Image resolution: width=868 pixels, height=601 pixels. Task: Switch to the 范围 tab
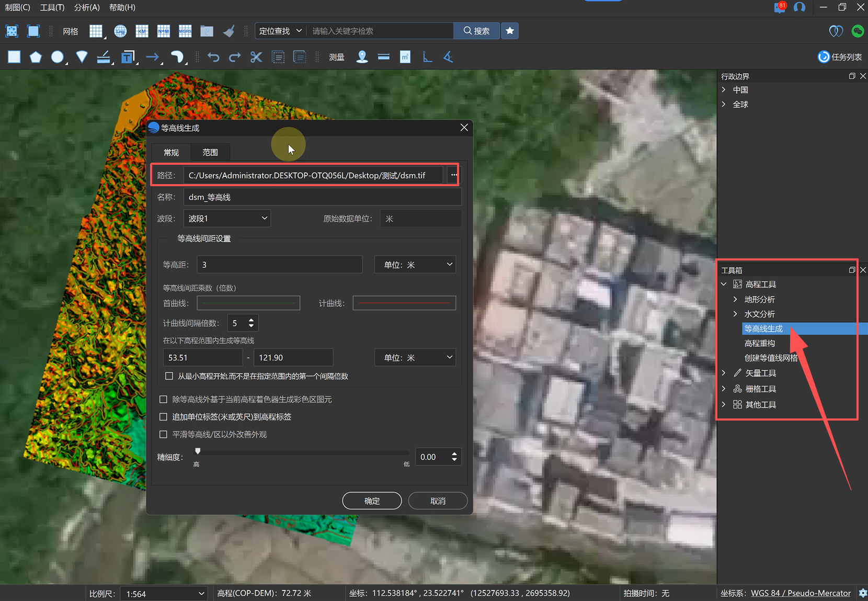210,152
